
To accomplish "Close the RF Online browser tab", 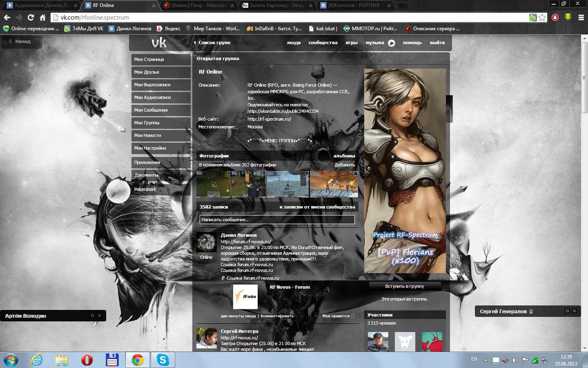I will (x=154, y=6).
